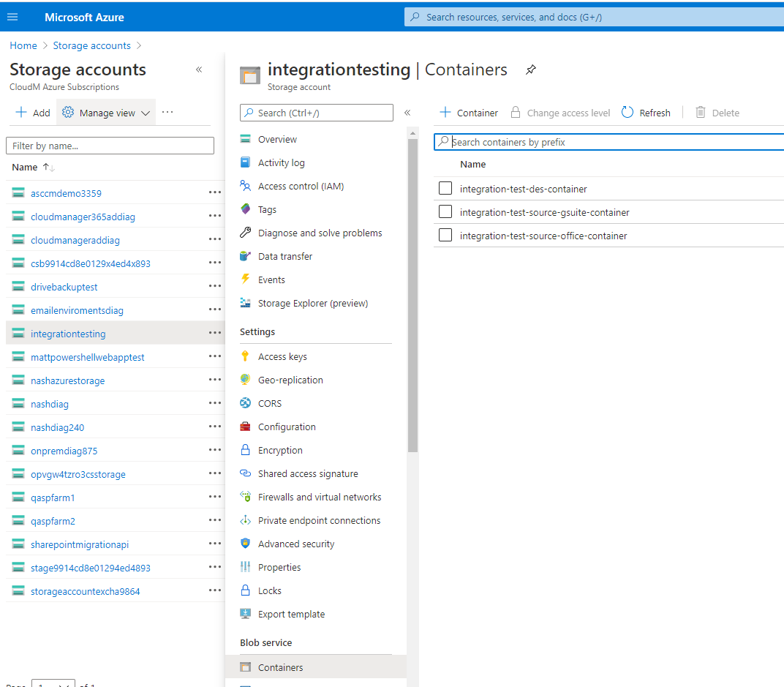Open Activity log
The image size is (784, 687).
pos(281,162)
